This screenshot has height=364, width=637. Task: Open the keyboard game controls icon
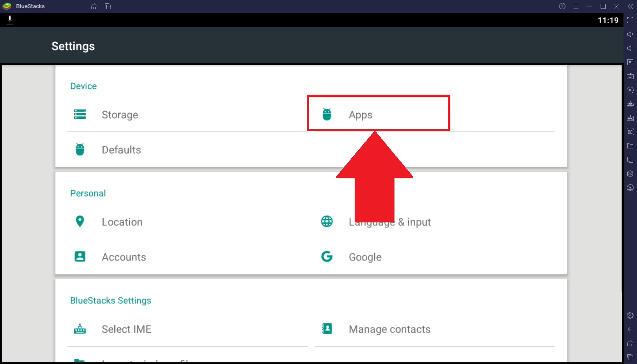pos(630,76)
